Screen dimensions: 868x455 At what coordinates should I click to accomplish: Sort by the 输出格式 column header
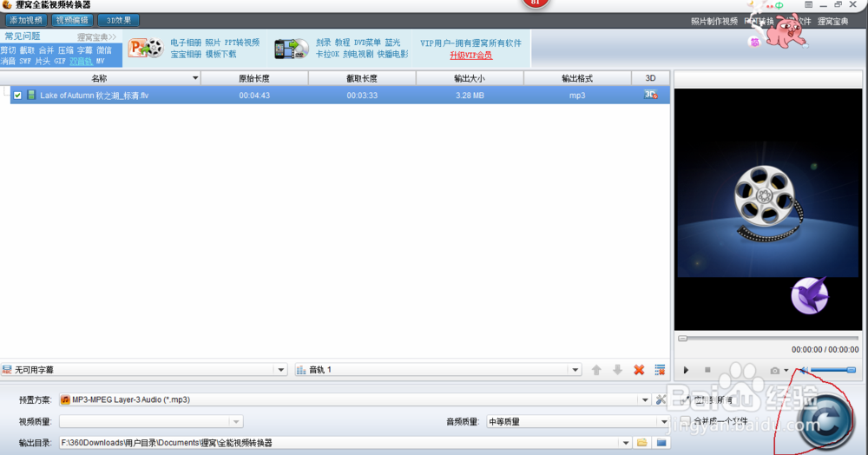tap(577, 79)
